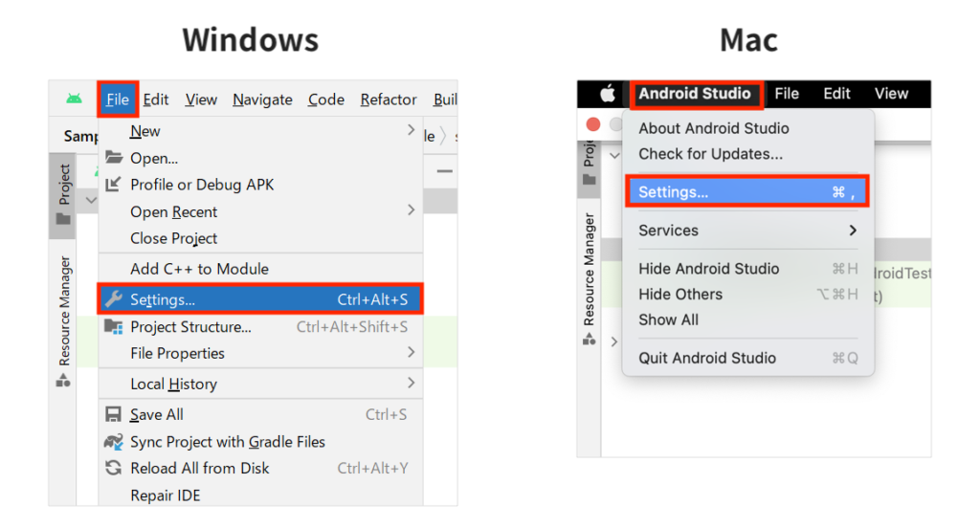Click the Android logo icon in Windows window
This screenshot has height=528, width=980.
coord(74,99)
